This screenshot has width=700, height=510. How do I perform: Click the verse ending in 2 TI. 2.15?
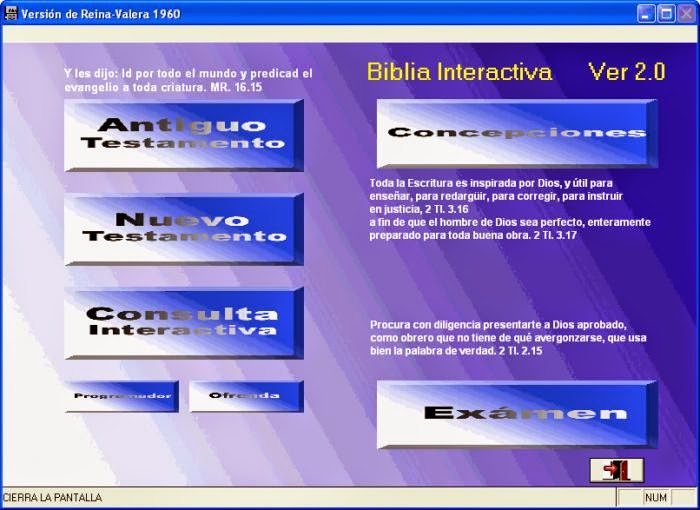(x=508, y=338)
